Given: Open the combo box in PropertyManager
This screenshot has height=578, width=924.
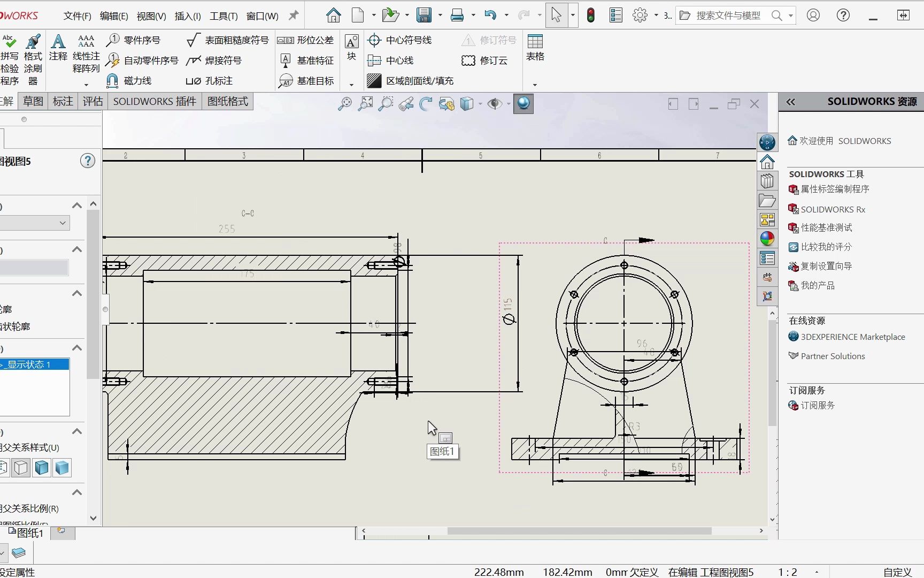Looking at the screenshot, I should tap(34, 223).
